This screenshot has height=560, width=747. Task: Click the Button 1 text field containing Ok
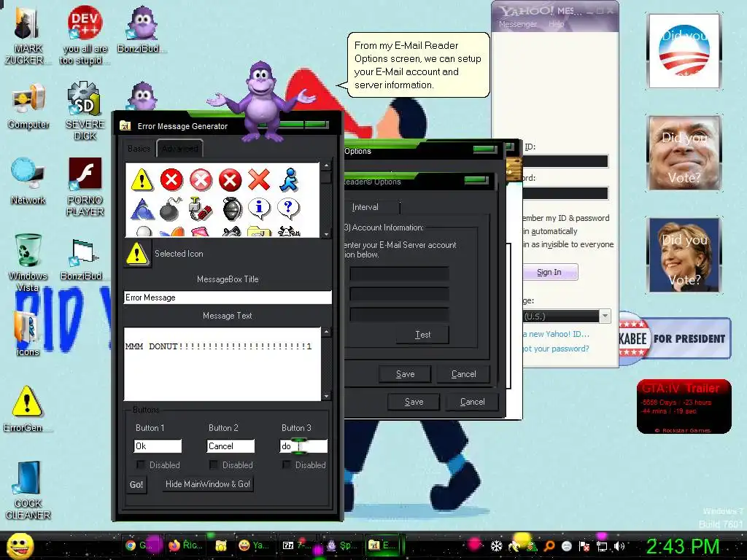[x=158, y=446]
